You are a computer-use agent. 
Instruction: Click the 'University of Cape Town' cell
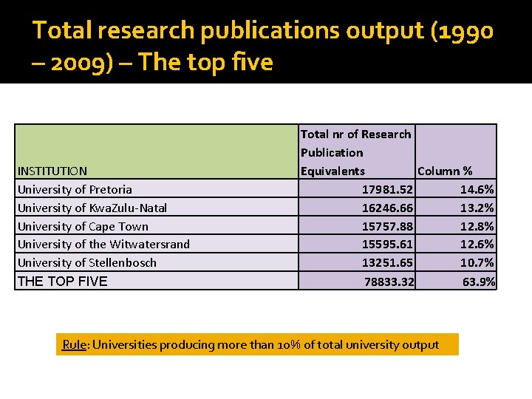pos(157,225)
